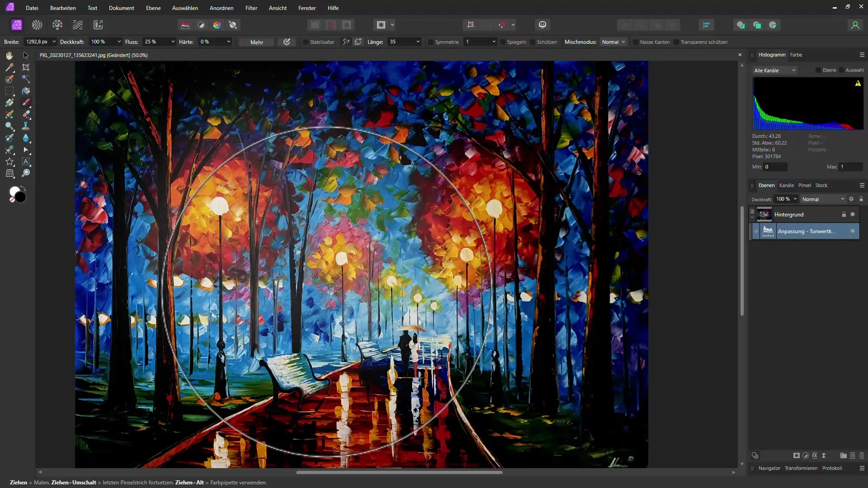Viewport: 868px width, 488px height.
Task: Enable the Spiegeln checkbox
Action: pyautogui.click(x=503, y=42)
